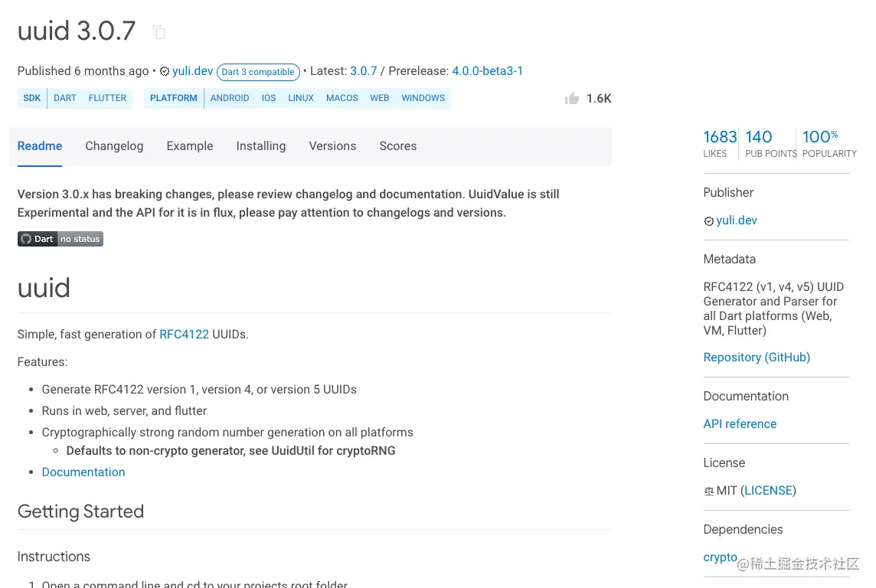Viewport: 876px width, 588px height.
Task: Click the verified publisher icon beside yuli.dev in sidebar
Action: (x=709, y=221)
